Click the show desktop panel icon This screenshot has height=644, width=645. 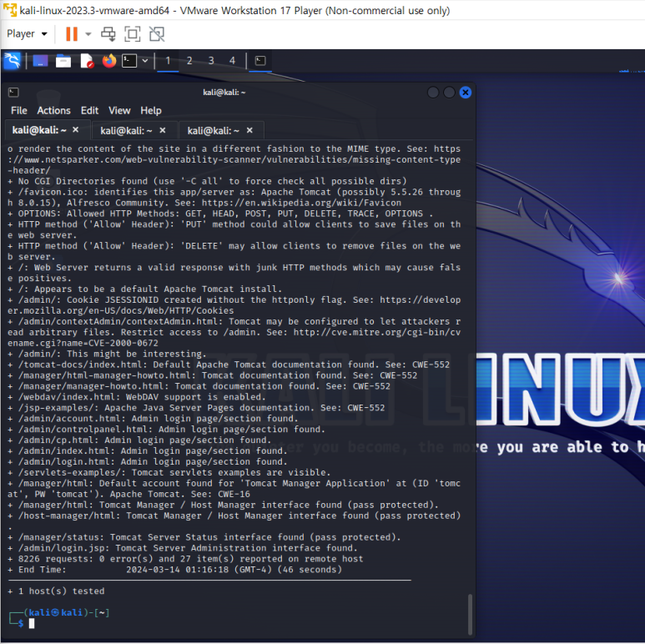[40, 61]
